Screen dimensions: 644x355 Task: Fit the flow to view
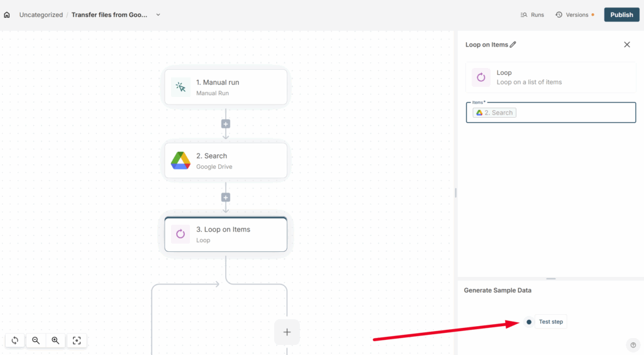click(77, 341)
